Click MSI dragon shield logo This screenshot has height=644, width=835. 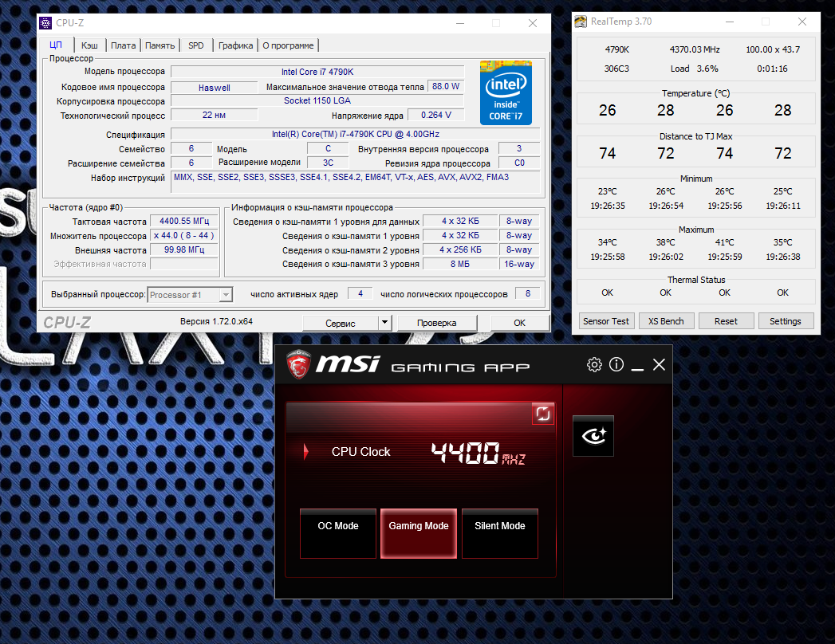point(298,364)
